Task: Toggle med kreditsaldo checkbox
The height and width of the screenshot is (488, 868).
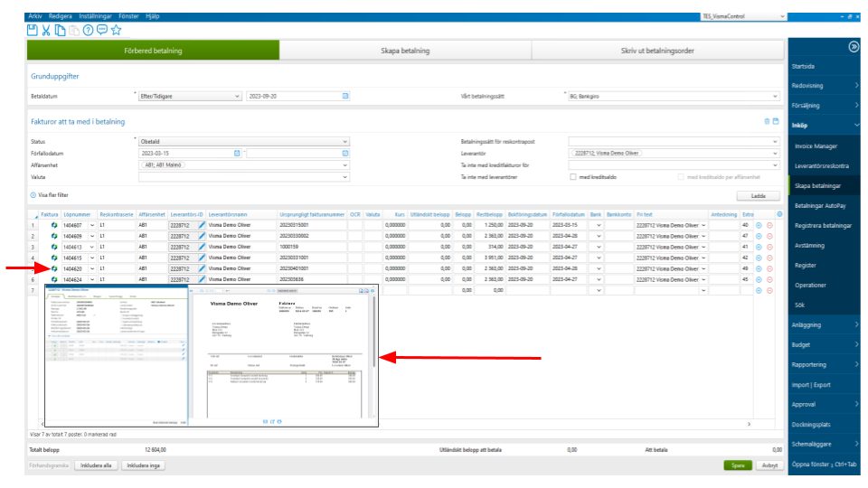Action: click(x=573, y=177)
